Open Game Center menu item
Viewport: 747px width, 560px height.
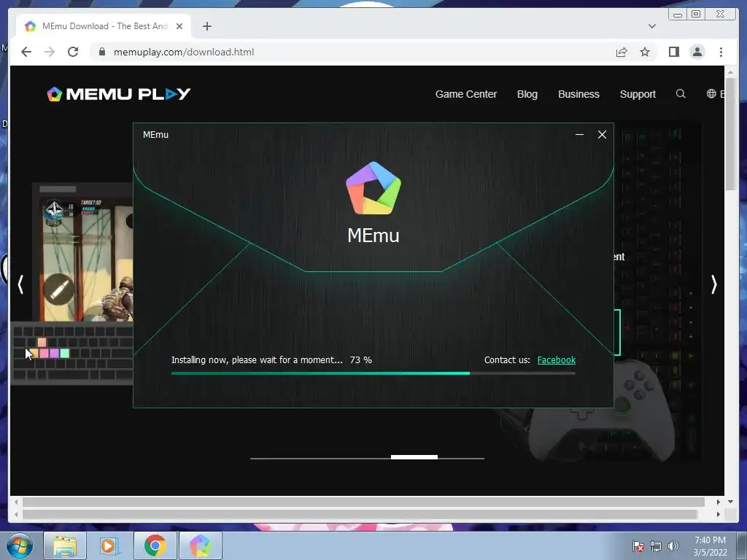466,94
